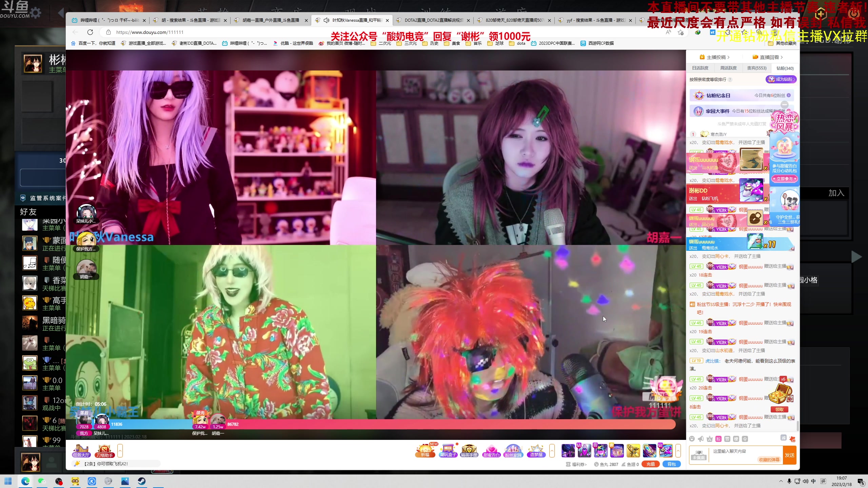
Task: Click the chat input field 这里输入聊天内容
Action: click(x=746, y=451)
